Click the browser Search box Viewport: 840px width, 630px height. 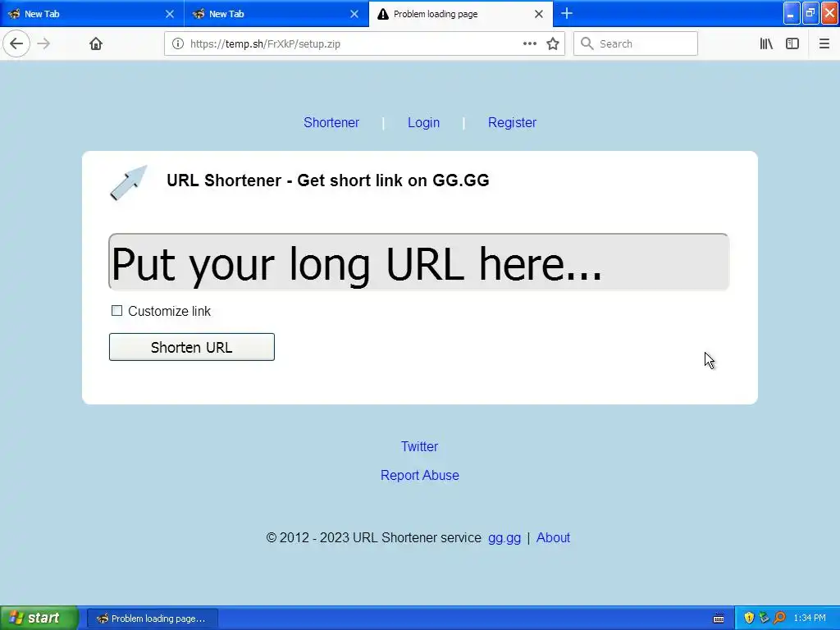(x=636, y=44)
